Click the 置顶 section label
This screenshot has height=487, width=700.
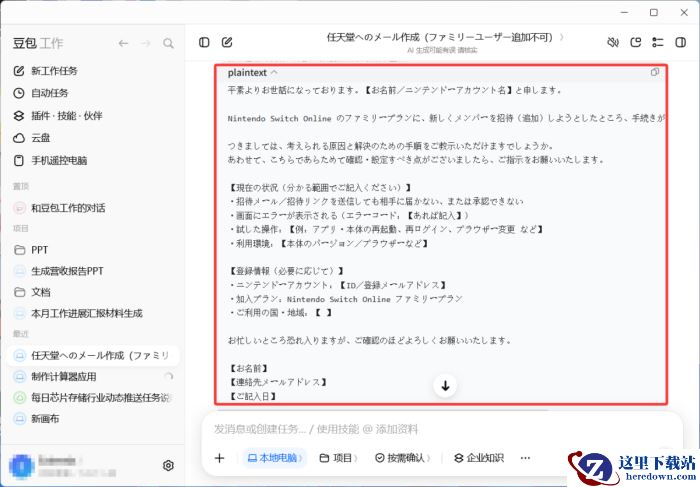tap(21, 186)
